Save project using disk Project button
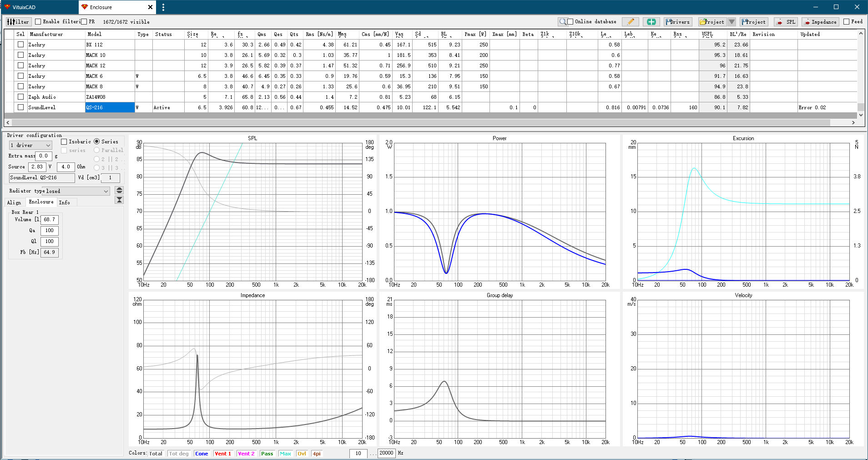This screenshot has height=460, width=868. [x=754, y=21]
